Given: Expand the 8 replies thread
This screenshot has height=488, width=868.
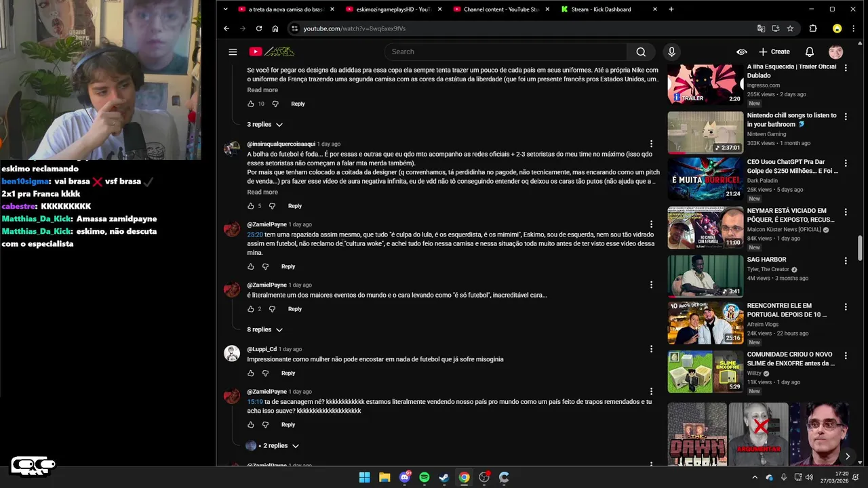Looking at the screenshot, I should coord(264,329).
